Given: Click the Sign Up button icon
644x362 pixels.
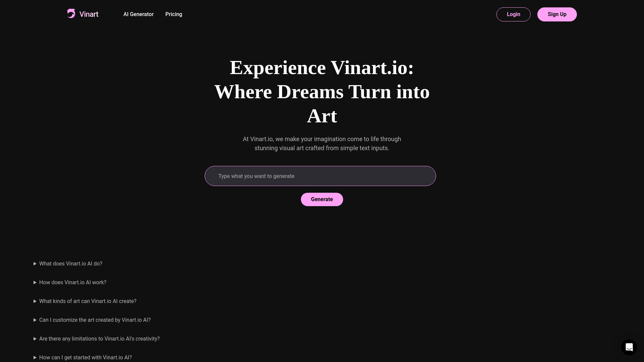Looking at the screenshot, I should [x=557, y=14].
